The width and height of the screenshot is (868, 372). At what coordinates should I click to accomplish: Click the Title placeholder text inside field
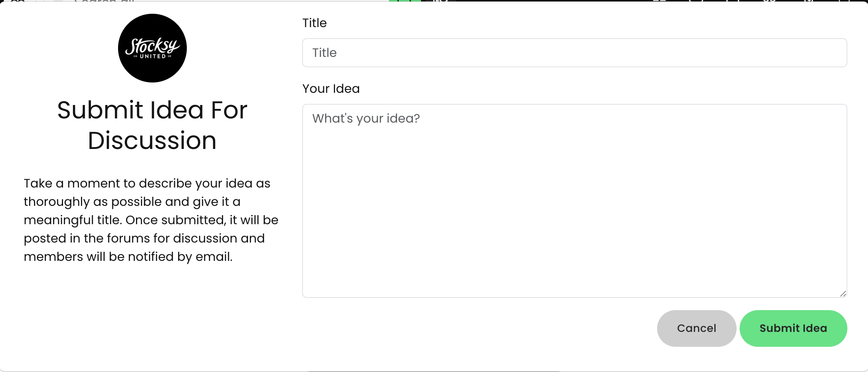pyautogui.click(x=324, y=53)
